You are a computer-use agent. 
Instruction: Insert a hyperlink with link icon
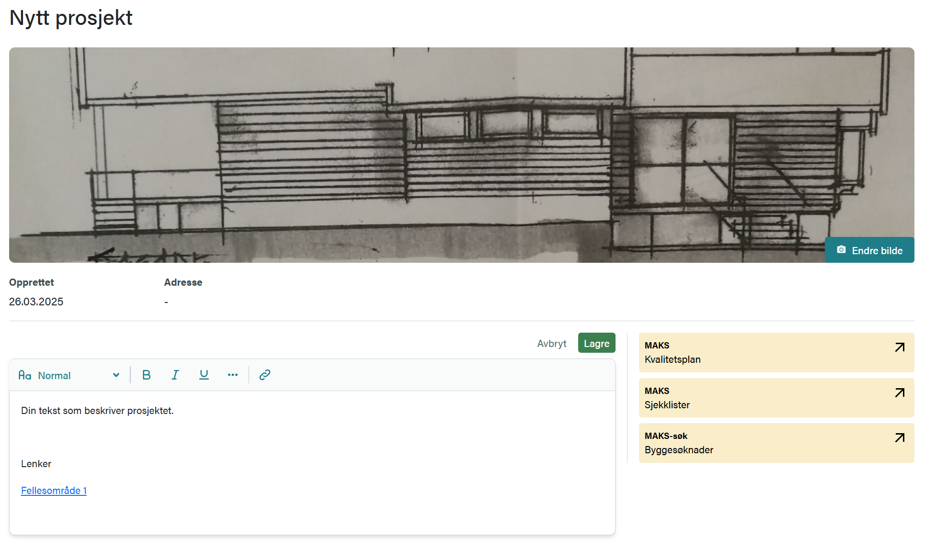click(265, 375)
